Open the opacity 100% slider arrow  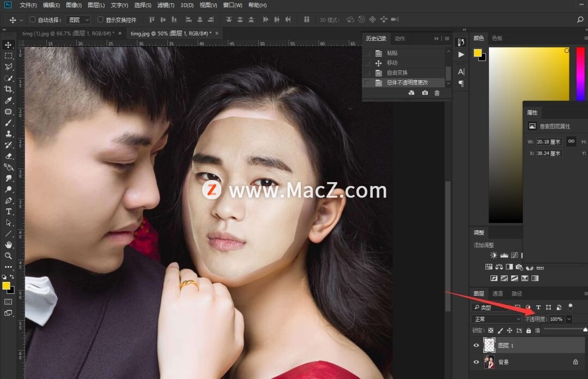569,319
